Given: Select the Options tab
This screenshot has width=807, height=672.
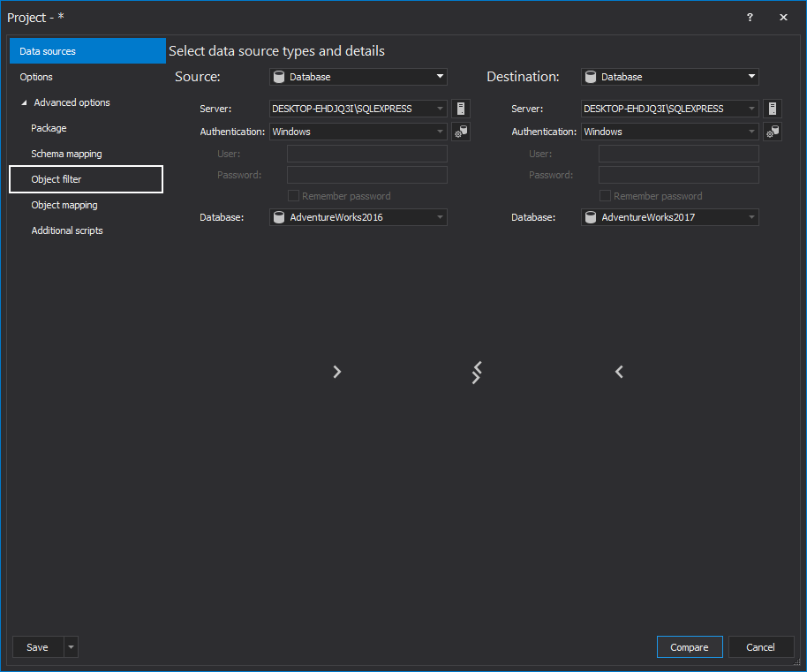Looking at the screenshot, I should (x=87, y=77).
